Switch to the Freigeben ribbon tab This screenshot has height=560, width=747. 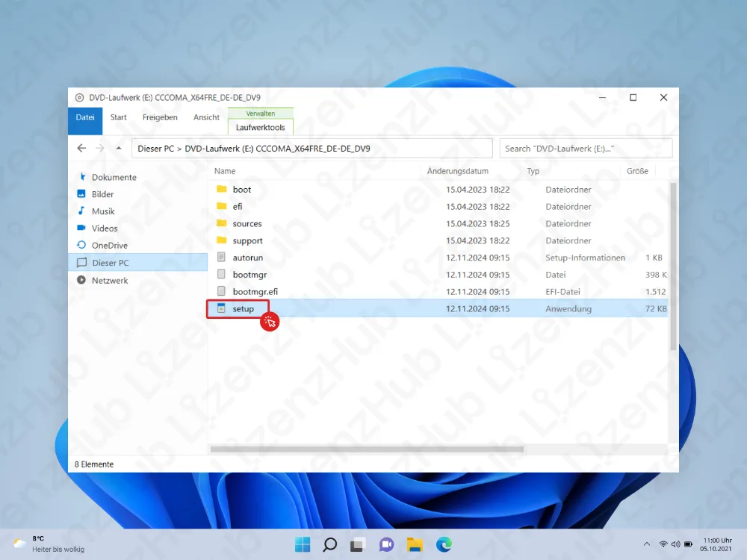(160, 117)
